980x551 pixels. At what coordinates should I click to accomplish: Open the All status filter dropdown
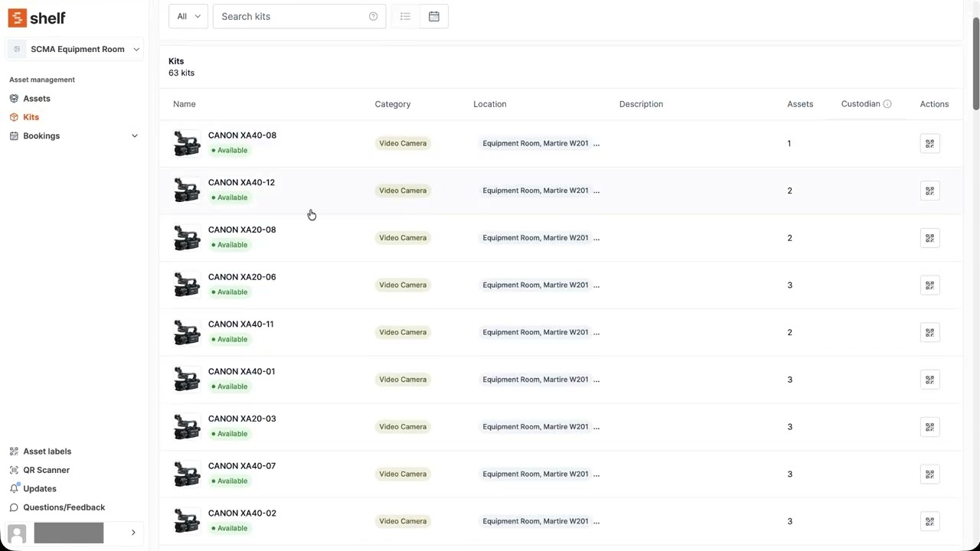coord(188,16)
